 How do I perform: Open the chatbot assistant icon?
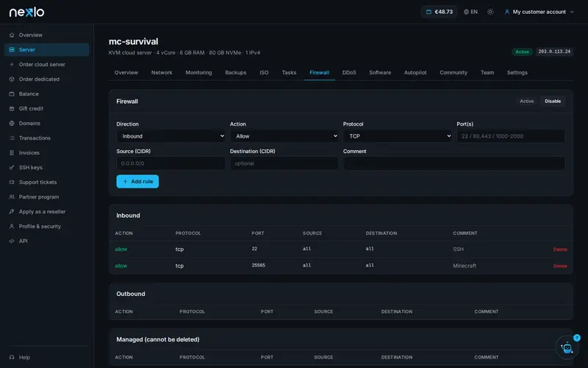pos(567,347)
